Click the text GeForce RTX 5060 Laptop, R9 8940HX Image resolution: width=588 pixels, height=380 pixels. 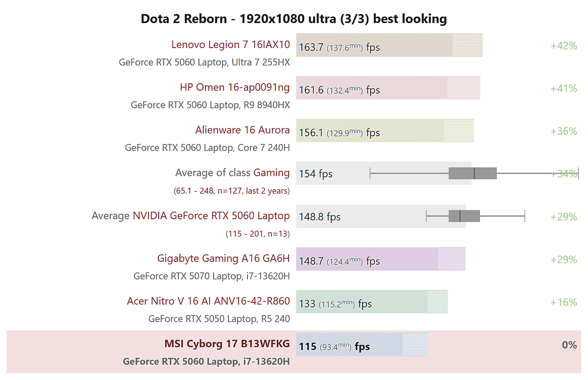210,105
